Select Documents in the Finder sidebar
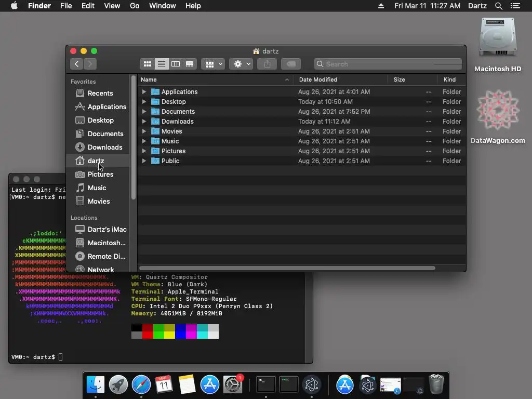Image resolution: width=532 pixels, height=399 pixels. pyautogui.click(x=98, y=134)
